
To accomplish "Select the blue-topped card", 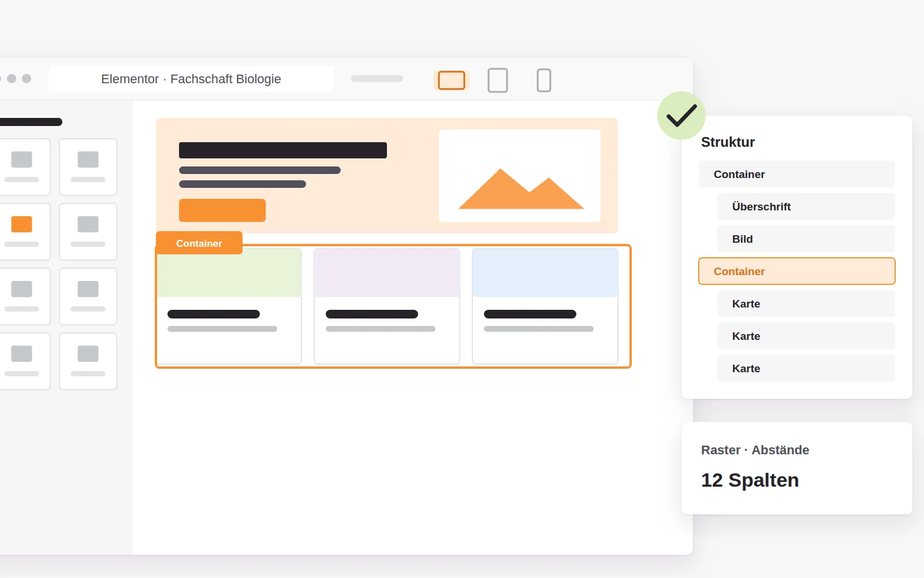I will pos(545,306).
